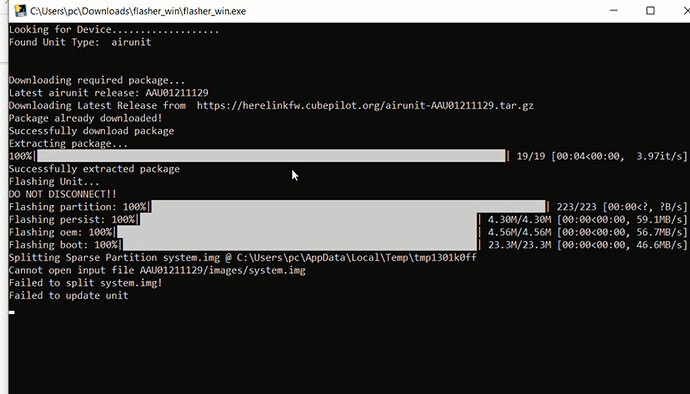This screenshot has width=690, height=394.
Task: Click the 'Cannot open input file' error line
Action: pyautogui.click(x=157, y=270)
